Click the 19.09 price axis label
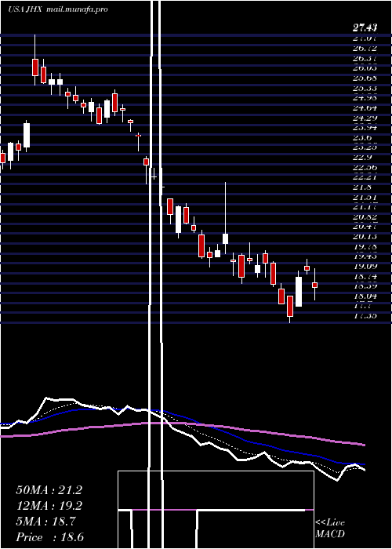This screenshot has width=392, height=549. (x=365, y=266)
